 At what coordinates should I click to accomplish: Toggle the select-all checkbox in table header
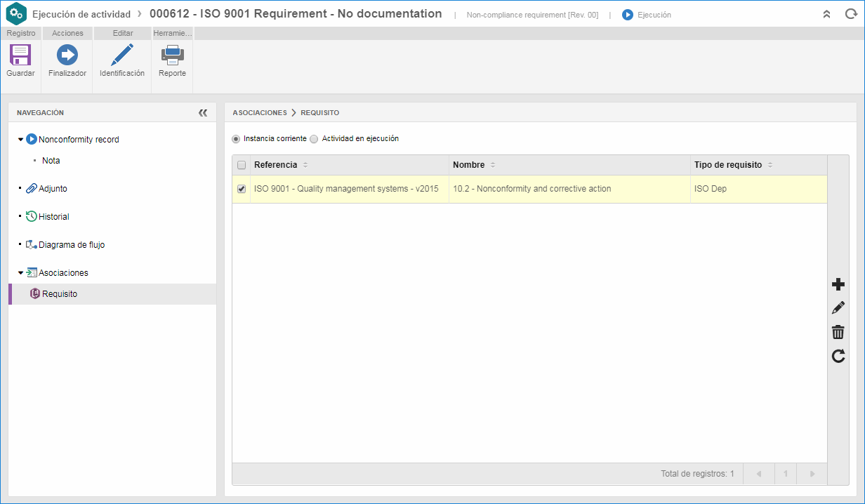click(242, 165)
